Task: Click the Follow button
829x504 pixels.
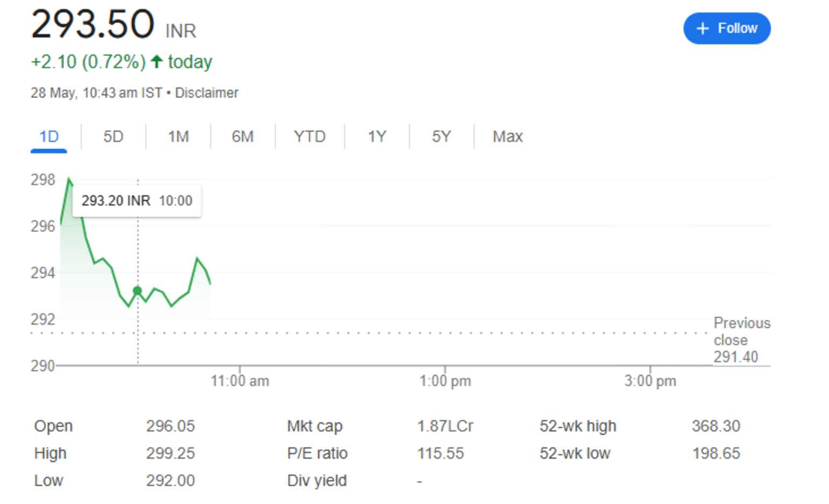Action: 726,28
